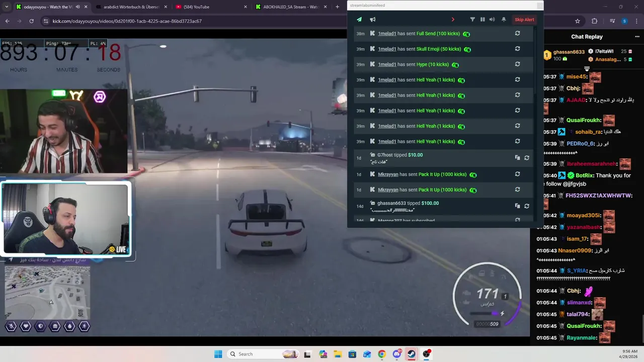644x362 pixels.
Task: Open Discord from the taskbar
Action: pyautogui.click(x=397, y=354)
